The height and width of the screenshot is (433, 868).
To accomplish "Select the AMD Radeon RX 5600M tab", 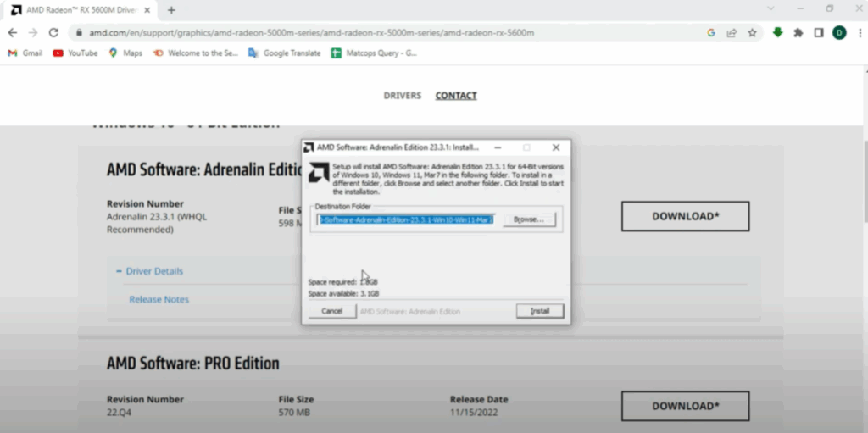I will (x=81, y=10).
